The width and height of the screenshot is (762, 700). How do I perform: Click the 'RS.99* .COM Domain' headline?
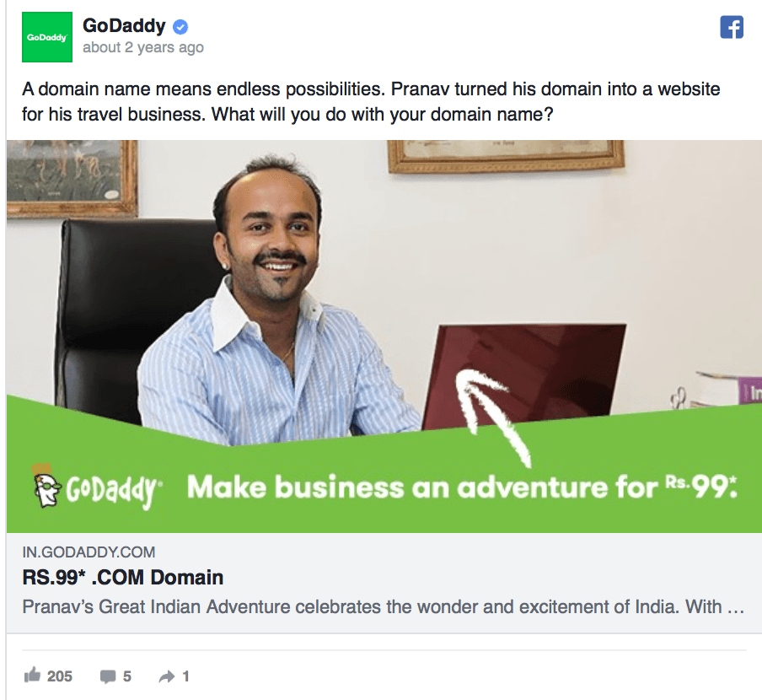(123, 578)
